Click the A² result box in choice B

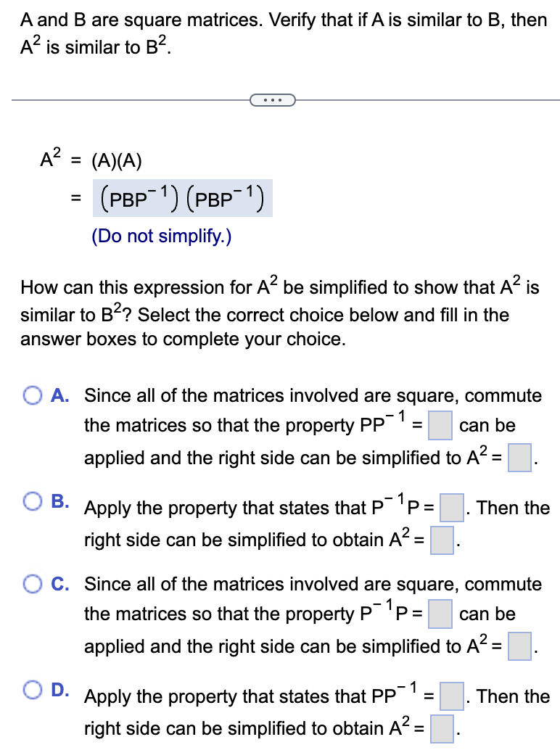click(x=442, y=540)
